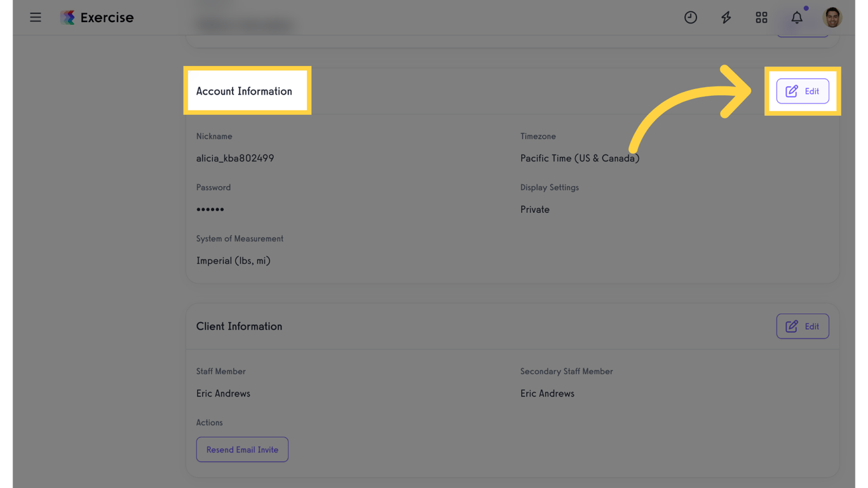Click the notification indicator dot
Image resolution: width=868 pixels, height=488 pixels.
tap(806, 8)
